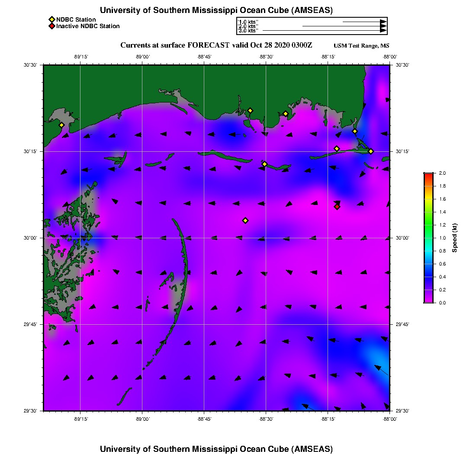476x454 pixels.
Task: Click the northernmost yellow station diamond on the map
Action: click(250, 111)
